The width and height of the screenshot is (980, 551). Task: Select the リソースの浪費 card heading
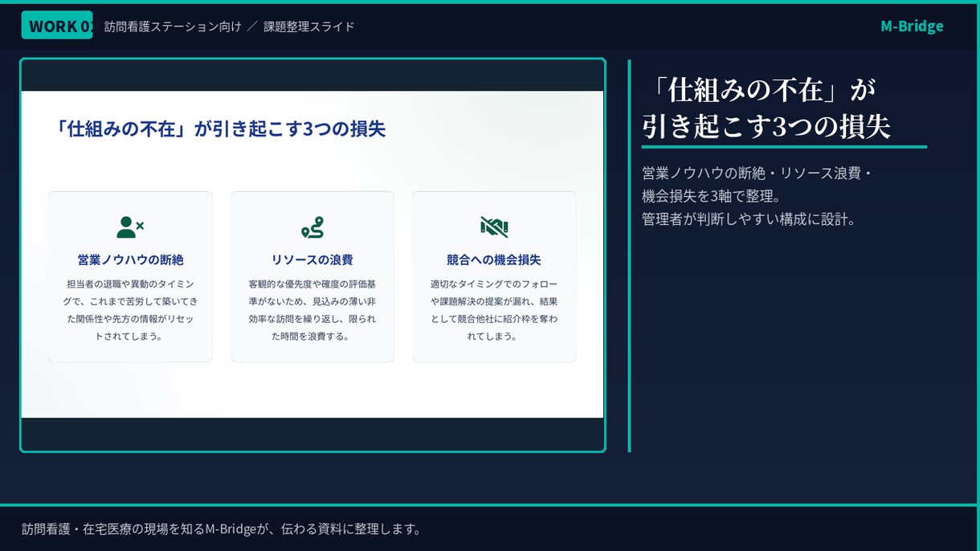click(x=312, y=260)
